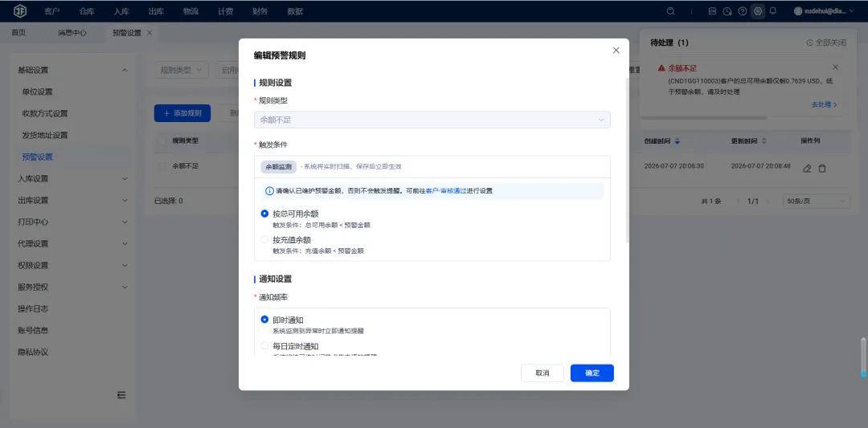868x428 pixels.
Task: Open the 入库 top menu
Action: pos(121,11)
